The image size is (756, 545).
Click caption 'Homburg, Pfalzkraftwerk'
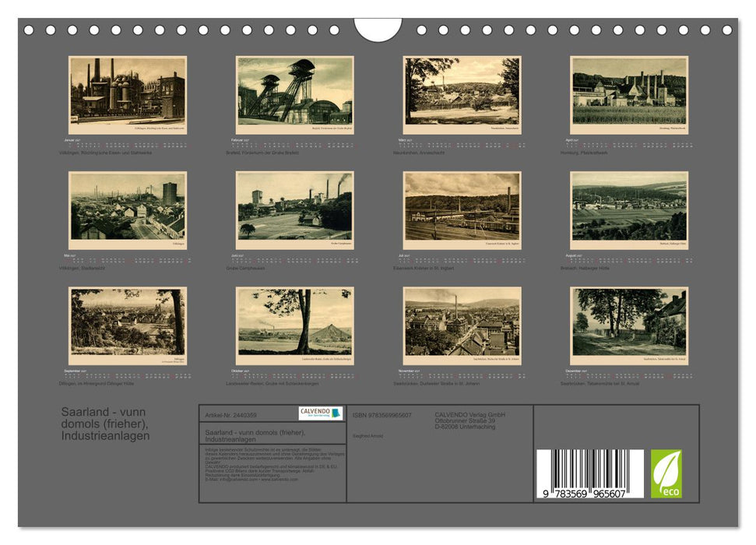point(584,153)
